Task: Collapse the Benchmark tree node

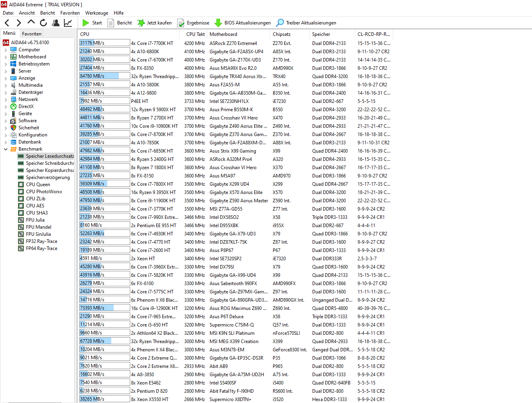Action: coord(6,149)
